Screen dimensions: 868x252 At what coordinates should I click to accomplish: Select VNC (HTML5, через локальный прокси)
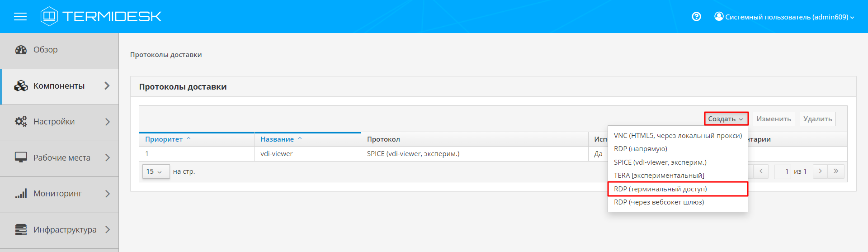(678, 136)
